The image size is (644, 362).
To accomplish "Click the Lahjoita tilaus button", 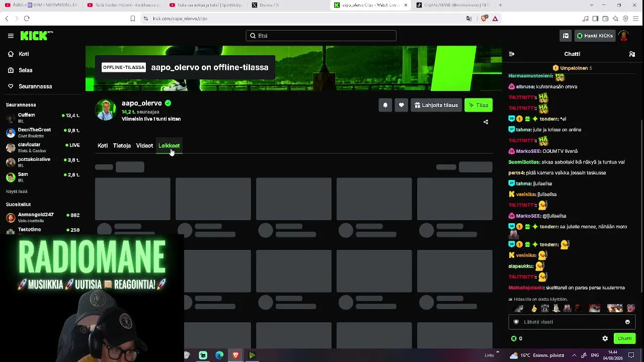I will tap(436, 105).
